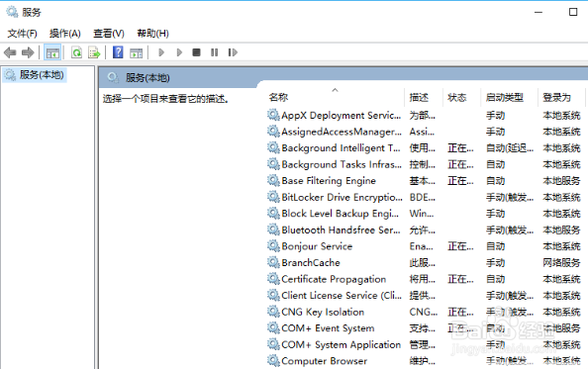Click the show/hide action pane icon

tap(136, 52)
